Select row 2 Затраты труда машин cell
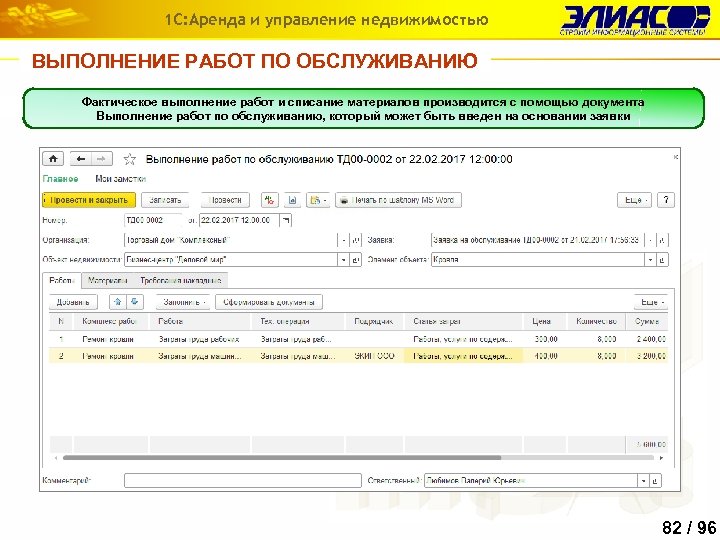The width and height of the screenshot is (720, 540). coord(201,356)
